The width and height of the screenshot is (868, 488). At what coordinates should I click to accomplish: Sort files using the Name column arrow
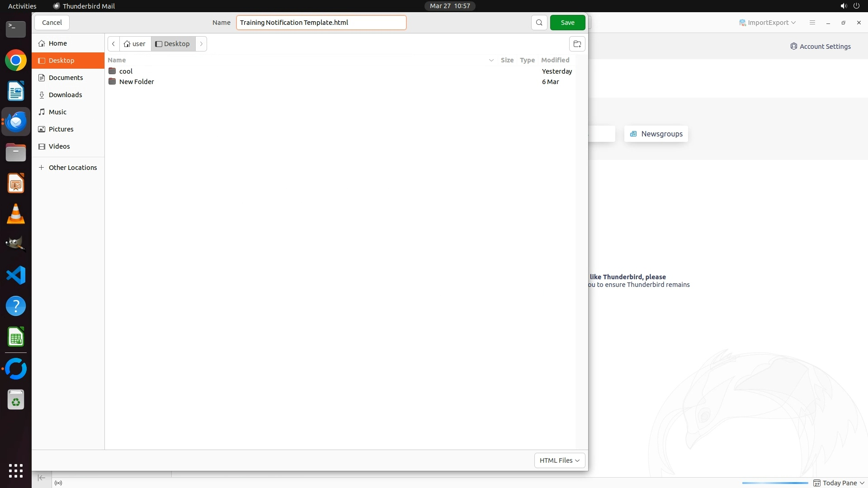(491, 60)
